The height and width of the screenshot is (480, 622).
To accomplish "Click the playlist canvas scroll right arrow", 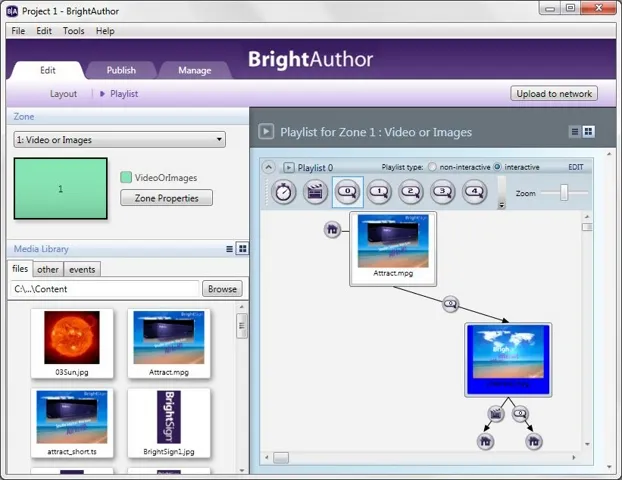I will pos(574,457).
